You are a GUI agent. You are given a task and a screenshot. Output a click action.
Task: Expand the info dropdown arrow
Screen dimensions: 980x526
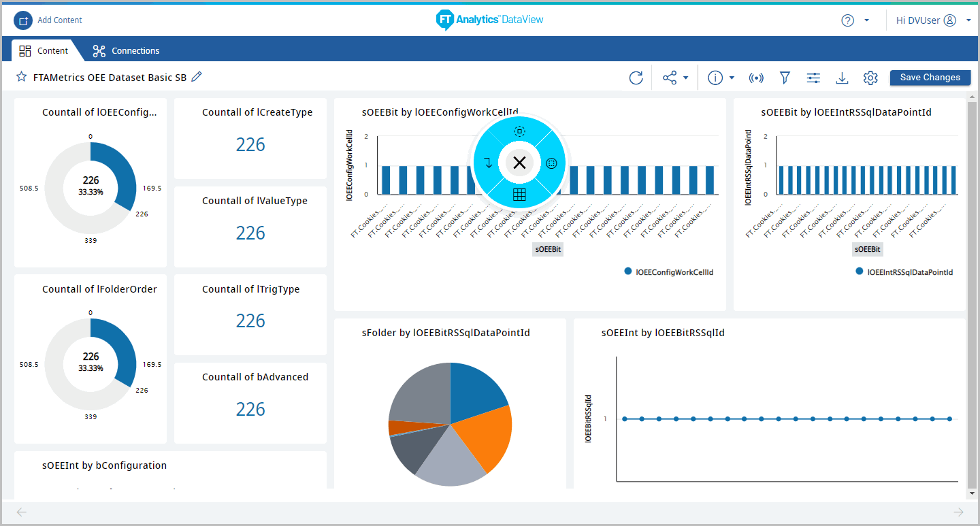(732, 78)
